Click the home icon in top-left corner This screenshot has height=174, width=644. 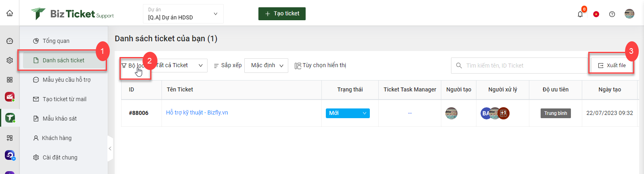(10, 13)
